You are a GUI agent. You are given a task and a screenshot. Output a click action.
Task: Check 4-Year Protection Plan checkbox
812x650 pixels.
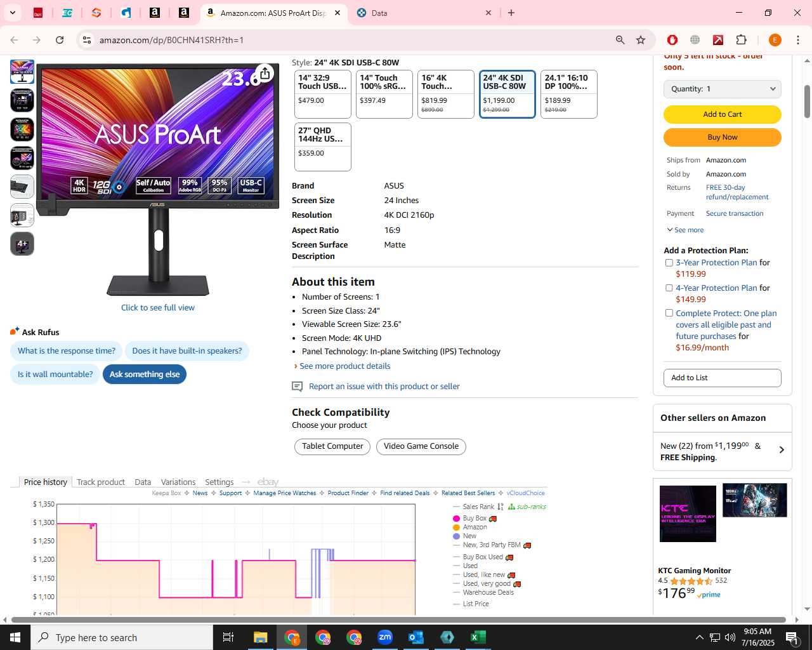tap(669, 288)
